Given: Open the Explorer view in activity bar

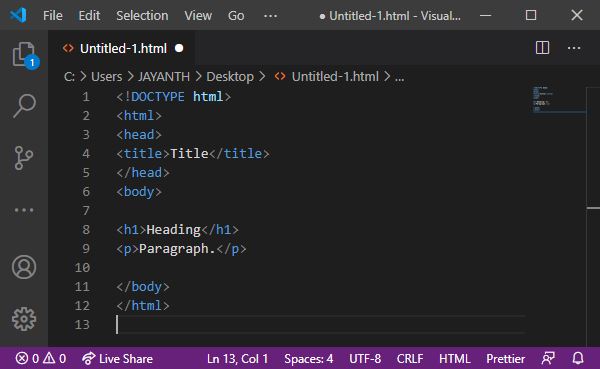Looking at the screenshot, I should pyautogui.click(x=24, y=55).
